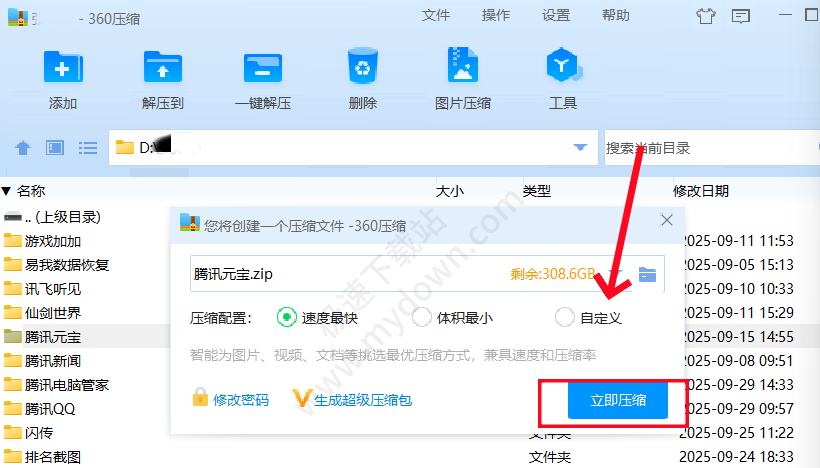Switch to the thumbnail view icon
820x468 pixels.
coord(55,148)
